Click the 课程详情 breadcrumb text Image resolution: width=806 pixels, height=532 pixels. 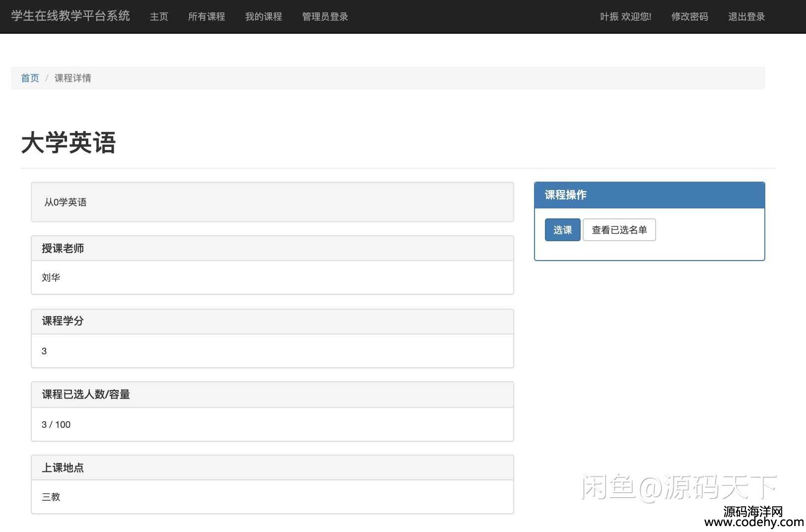[73, 78]
